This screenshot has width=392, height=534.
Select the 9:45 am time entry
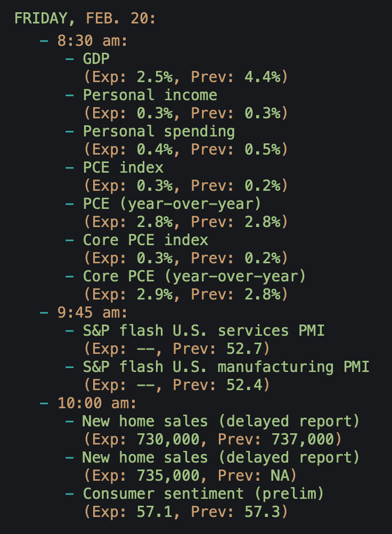(x=92, y=312)
